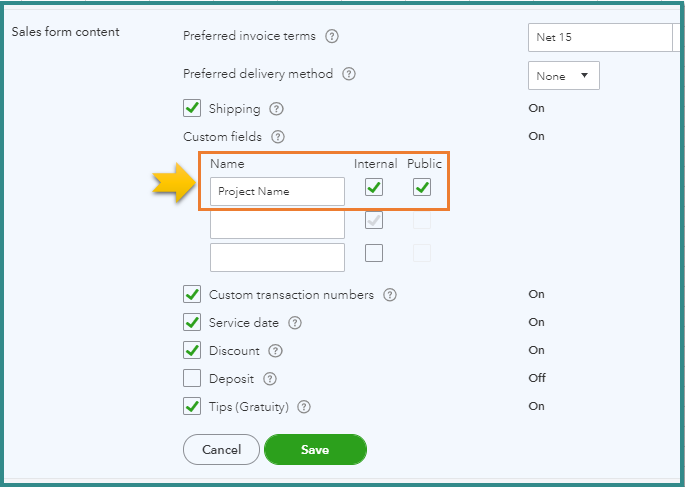
Task: Click the Project Name custom field input
Action: pos(277,191)
